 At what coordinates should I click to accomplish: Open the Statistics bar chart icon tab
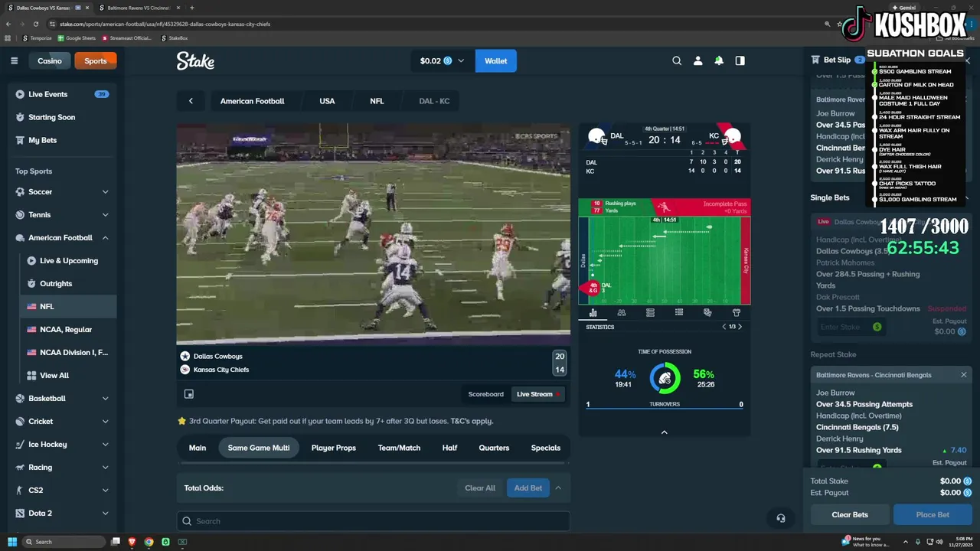[x=593, y=312]
